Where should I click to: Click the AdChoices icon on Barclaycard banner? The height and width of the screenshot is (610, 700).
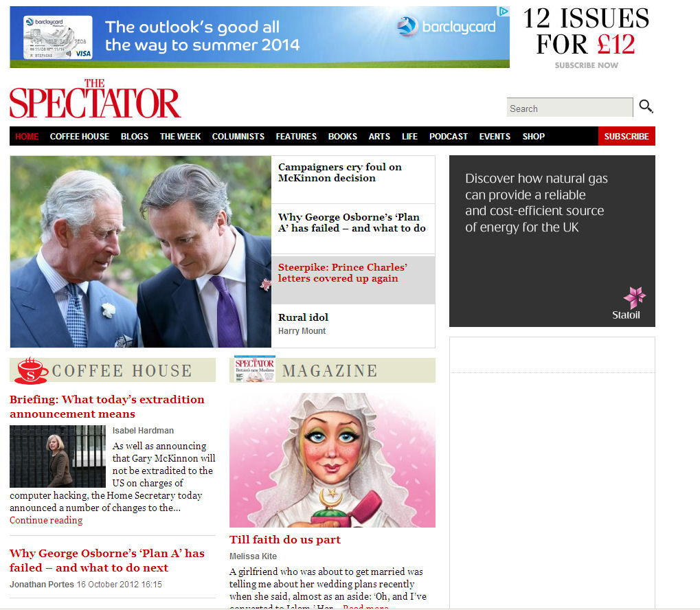(504, 11)
